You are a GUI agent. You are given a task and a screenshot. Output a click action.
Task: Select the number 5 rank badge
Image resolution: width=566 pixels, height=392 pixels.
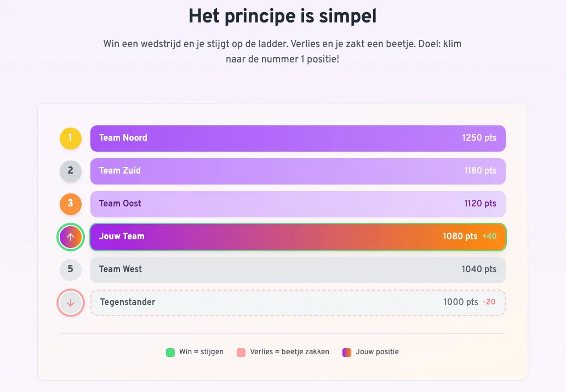point(70,269)
